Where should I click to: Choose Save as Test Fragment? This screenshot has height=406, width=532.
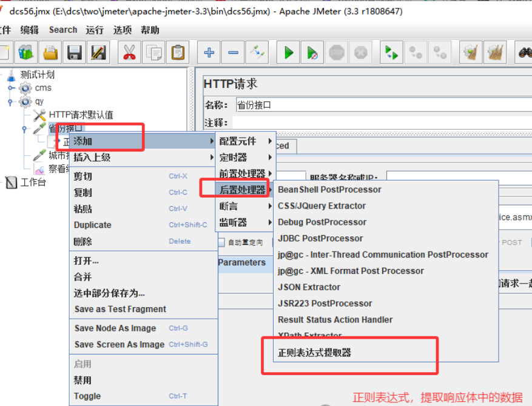[x=143, y=309]
